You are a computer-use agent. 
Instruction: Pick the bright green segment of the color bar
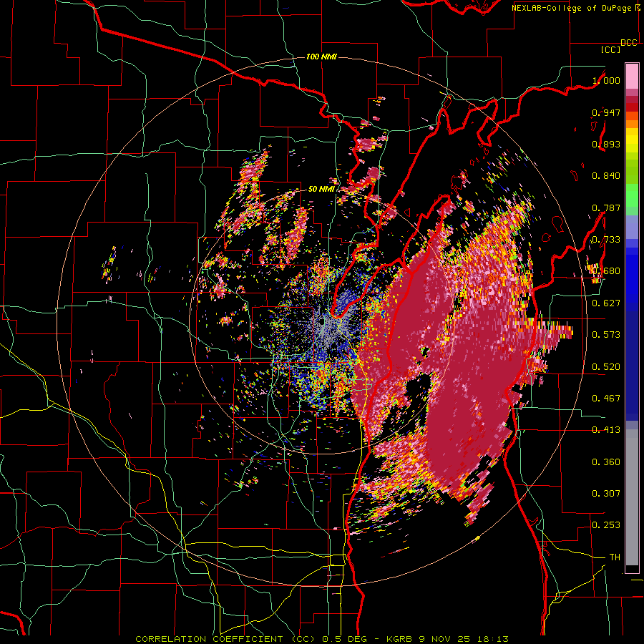632,195
